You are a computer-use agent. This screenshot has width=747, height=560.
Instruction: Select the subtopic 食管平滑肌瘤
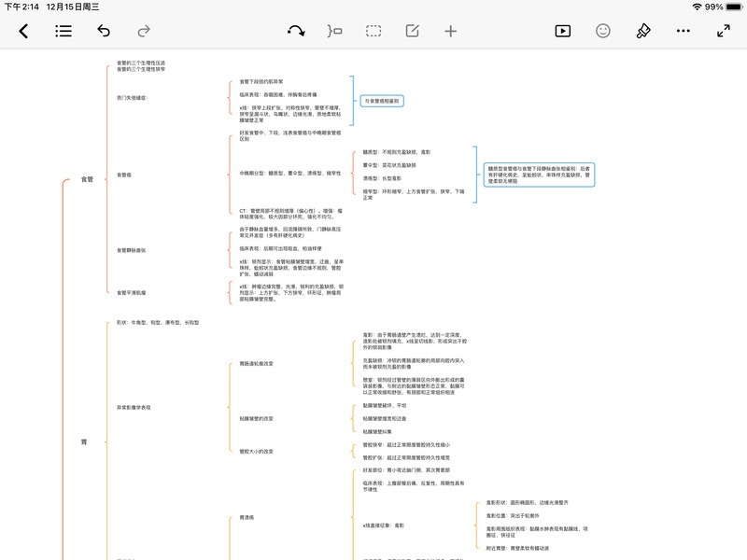tap(132, 293)
